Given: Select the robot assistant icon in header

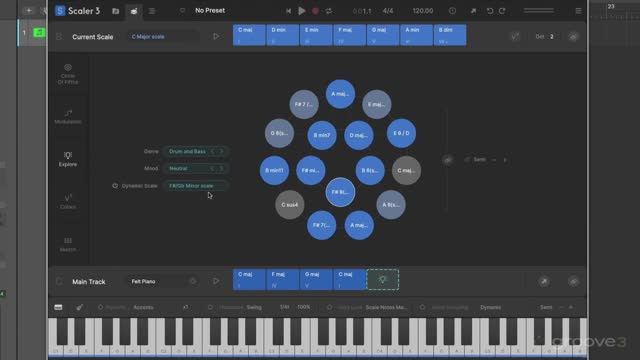Looking at the screenshot, I should tap(134, 11).
